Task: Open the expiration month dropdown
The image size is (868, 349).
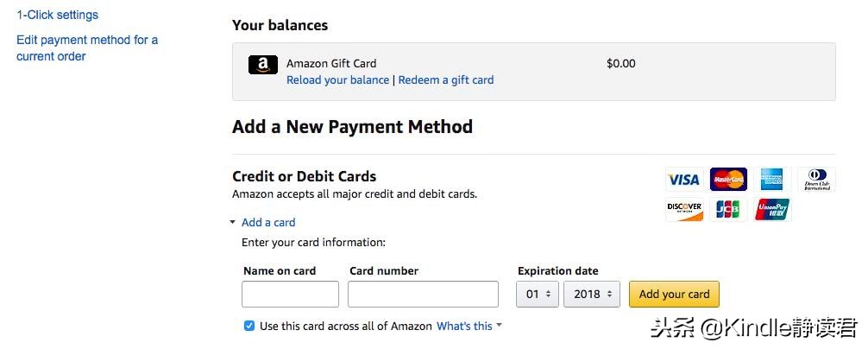Action: (x=538, y=295)
